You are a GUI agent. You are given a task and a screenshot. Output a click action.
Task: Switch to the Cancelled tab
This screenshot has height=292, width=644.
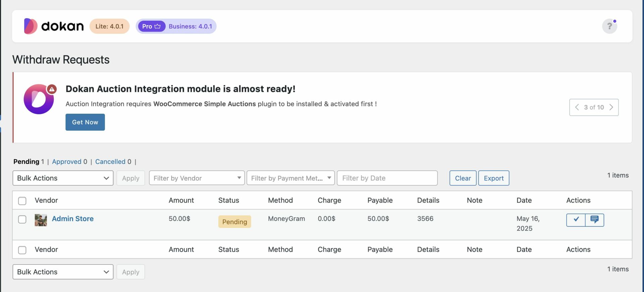tap(110, 162)
